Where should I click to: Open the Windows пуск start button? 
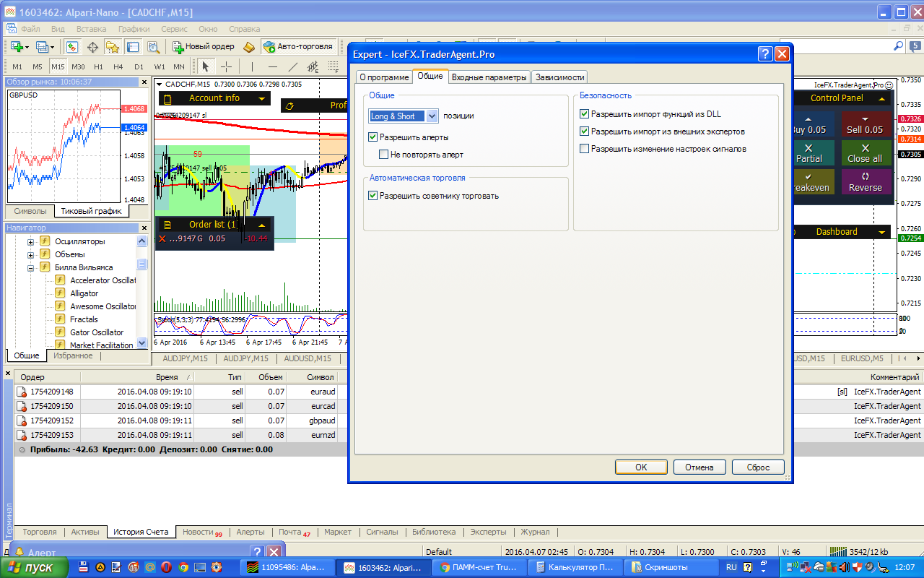34,567
